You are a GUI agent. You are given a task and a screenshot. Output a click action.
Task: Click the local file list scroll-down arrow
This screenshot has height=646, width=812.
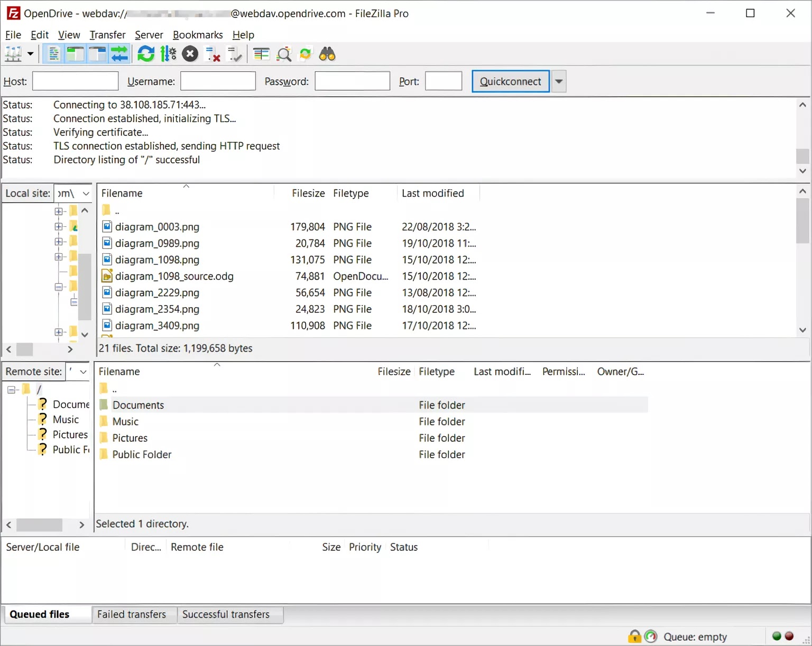click(802, 330)
